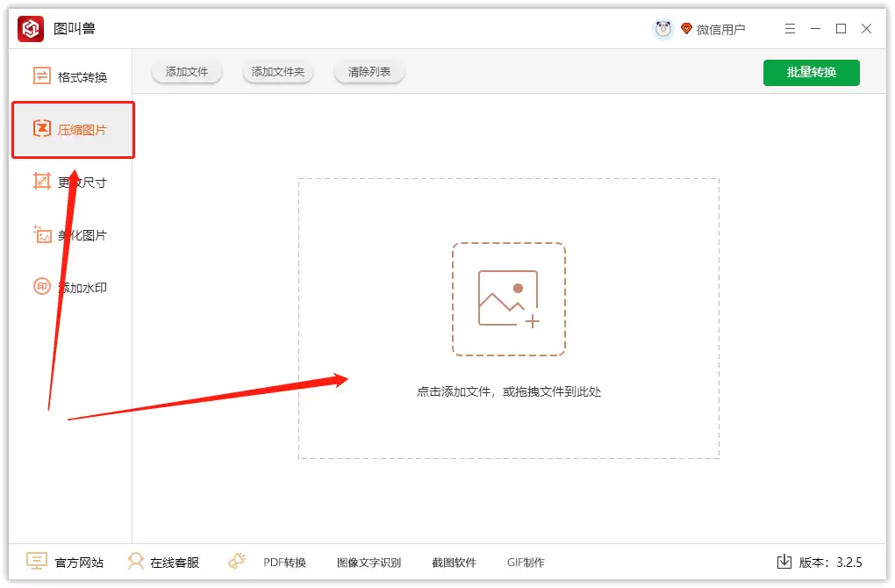Minimize the 图叫兽 window
Image resolution: width=895 pixels, height=588 pixels.
(x=816, y=29)
